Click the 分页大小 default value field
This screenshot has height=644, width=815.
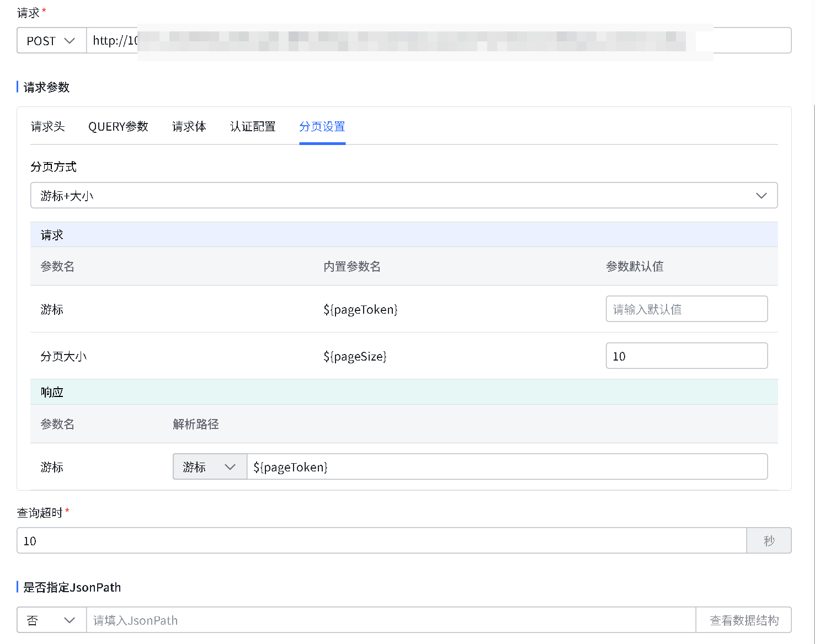coord(686,356)
